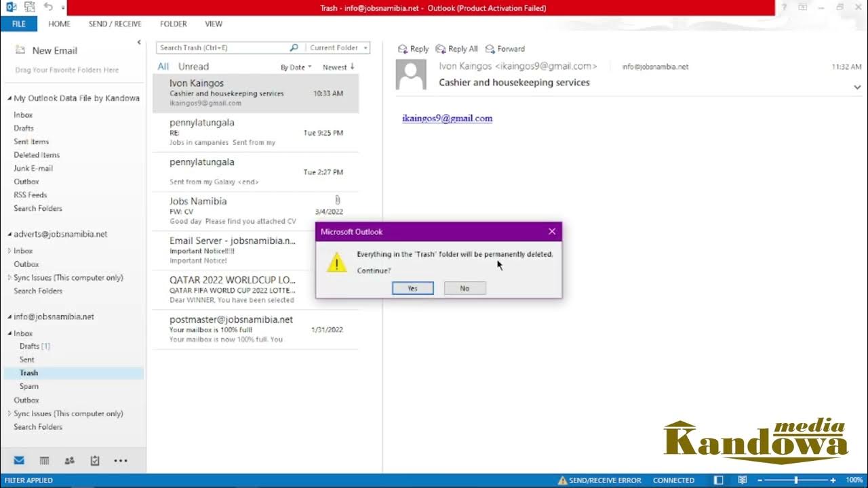Open the FOLDER ribbon tab
The width and height of the screenshot is (868, 488).
tap(174, 24)
